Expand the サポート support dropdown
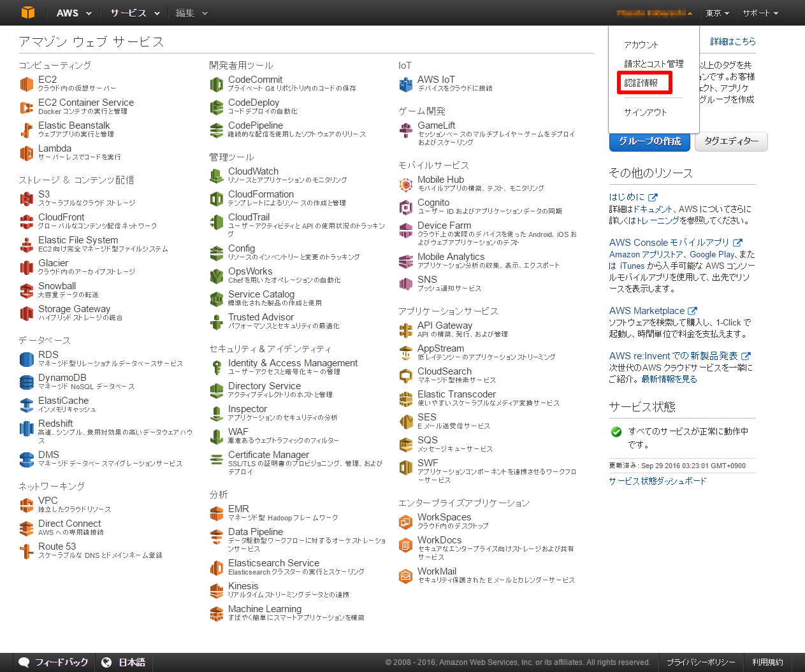Screen dimensions: 805x672 point(760,13)
